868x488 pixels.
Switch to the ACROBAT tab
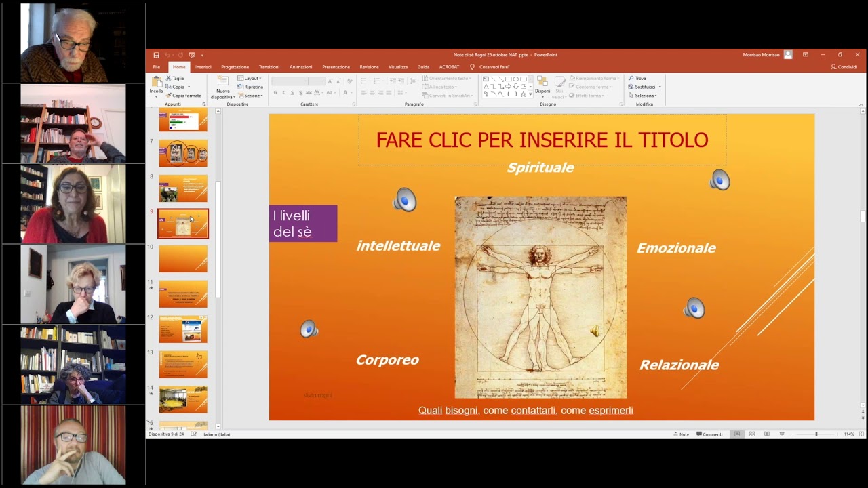449,67
